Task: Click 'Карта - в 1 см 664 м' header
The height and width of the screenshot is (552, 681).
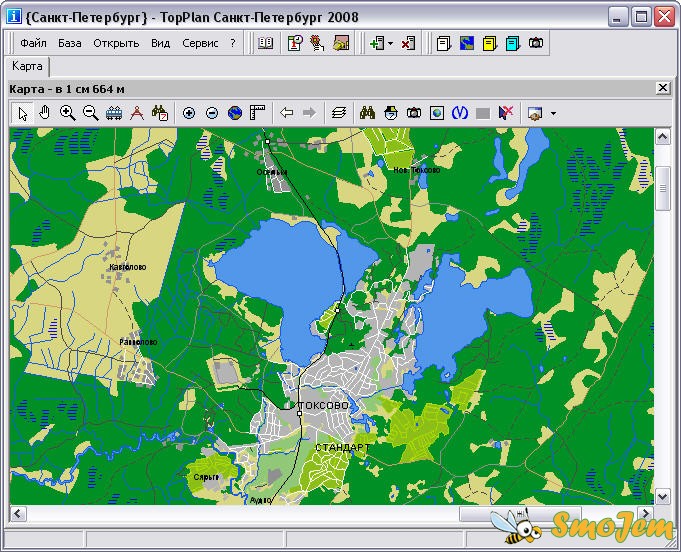Action: (x=67, y=89)
